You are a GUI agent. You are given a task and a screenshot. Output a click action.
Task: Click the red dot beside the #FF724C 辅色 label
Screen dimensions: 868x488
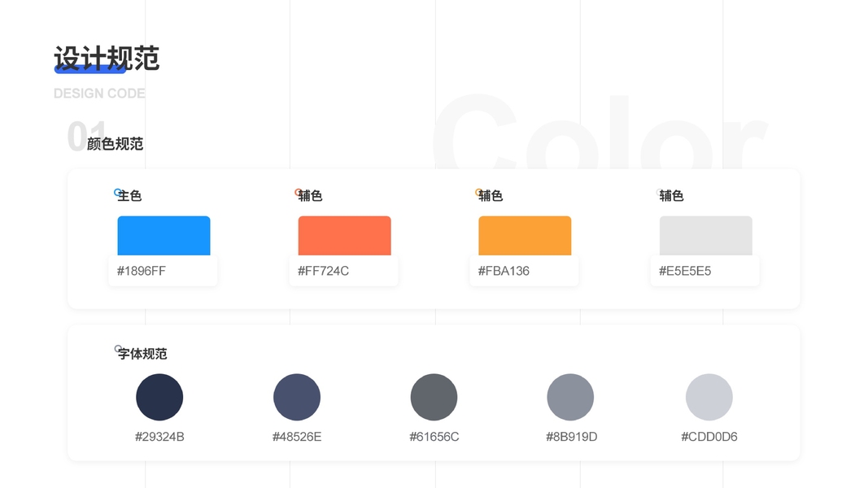pyautogui.click(x=298, y=193)
